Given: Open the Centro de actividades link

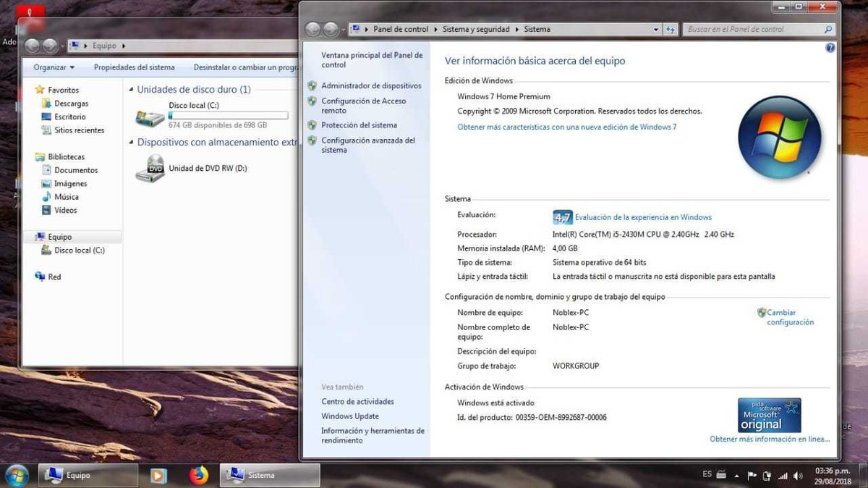Looking at the screenshot, I should click(x=357, y=401).
